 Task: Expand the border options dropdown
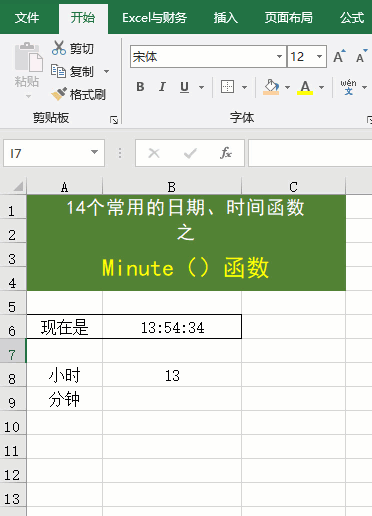pos(244,87)
